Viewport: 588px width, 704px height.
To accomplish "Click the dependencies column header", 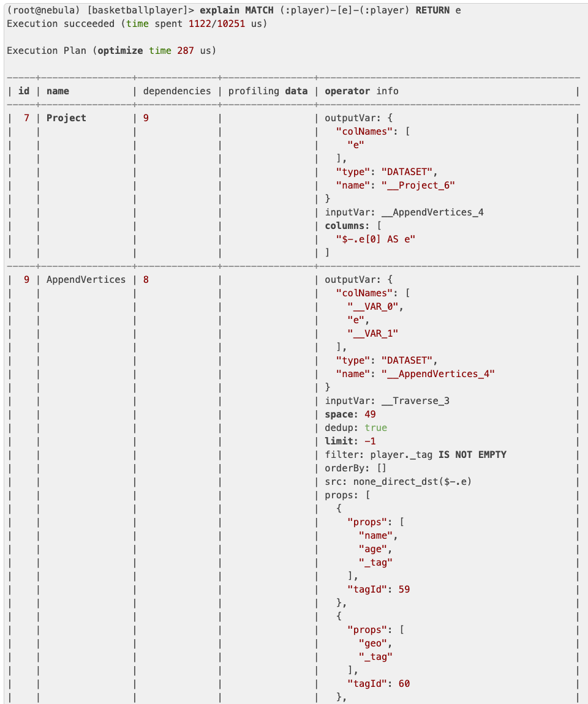I will point(176,91).
